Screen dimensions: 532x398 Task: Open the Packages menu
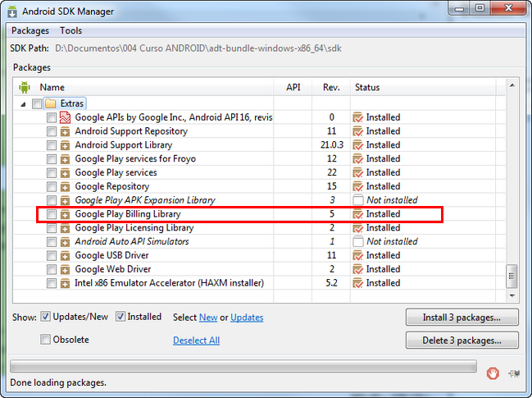(x=30, y=30)
